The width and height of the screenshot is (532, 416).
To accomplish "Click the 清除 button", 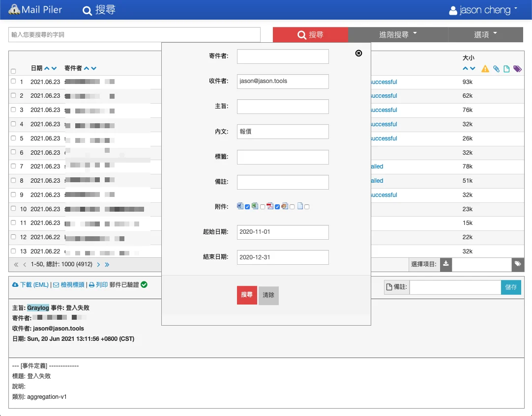I will (268, 295).
